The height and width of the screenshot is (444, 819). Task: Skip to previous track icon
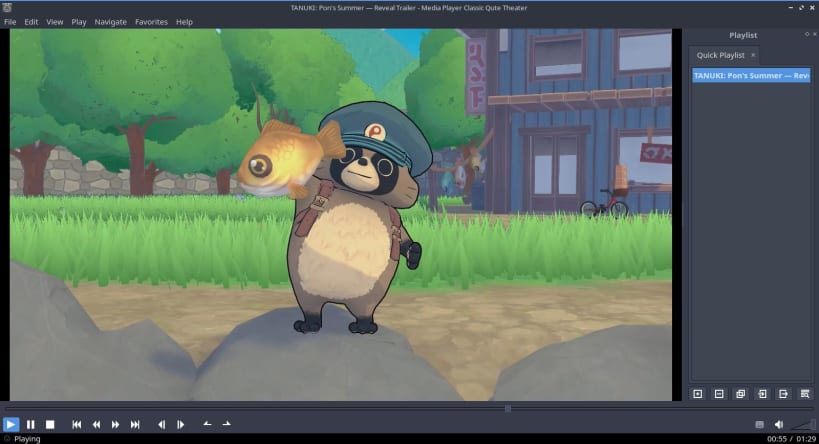pyautogui.click(x=77, y=424)
